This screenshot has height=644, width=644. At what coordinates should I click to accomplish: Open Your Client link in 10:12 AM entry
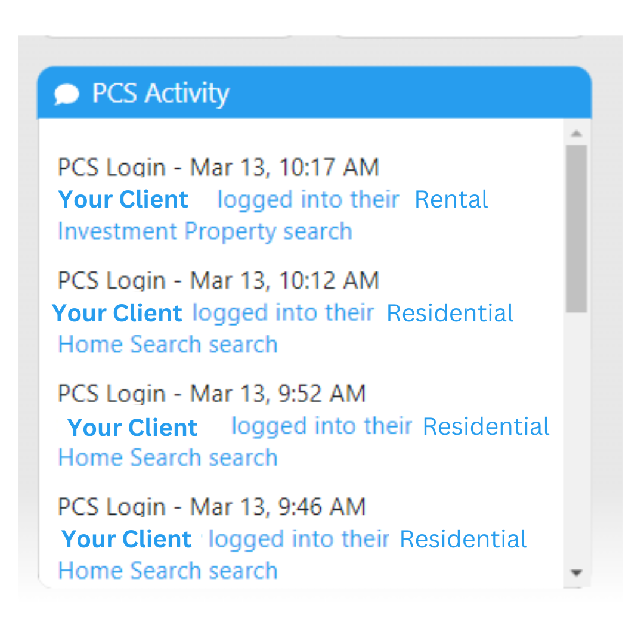(117, 313)
